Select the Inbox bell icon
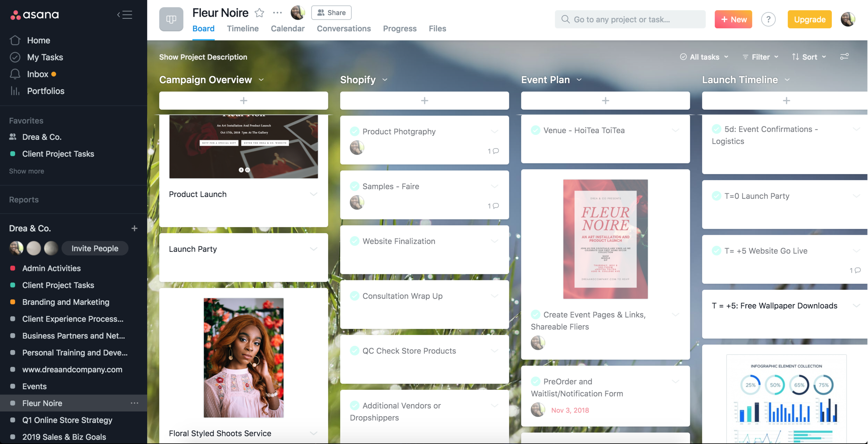 coord(15,74)
